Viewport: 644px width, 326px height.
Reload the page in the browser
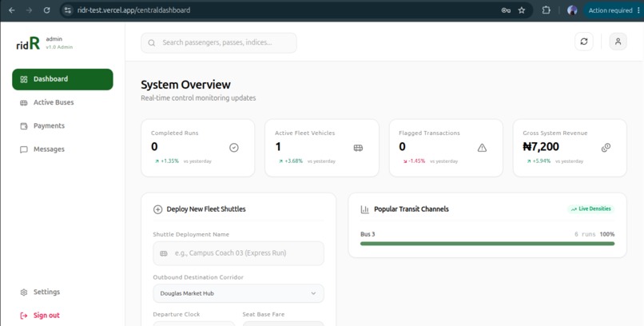pos(46,10)
